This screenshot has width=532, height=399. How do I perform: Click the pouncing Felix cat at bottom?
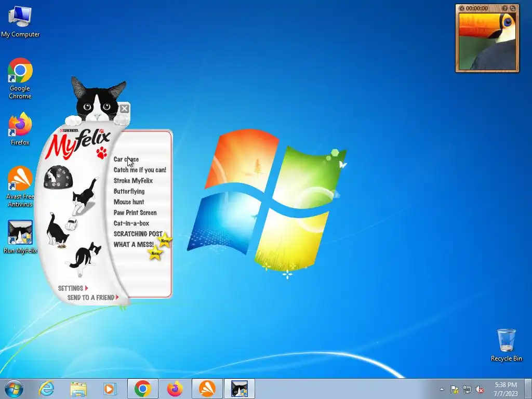[84, 259]
